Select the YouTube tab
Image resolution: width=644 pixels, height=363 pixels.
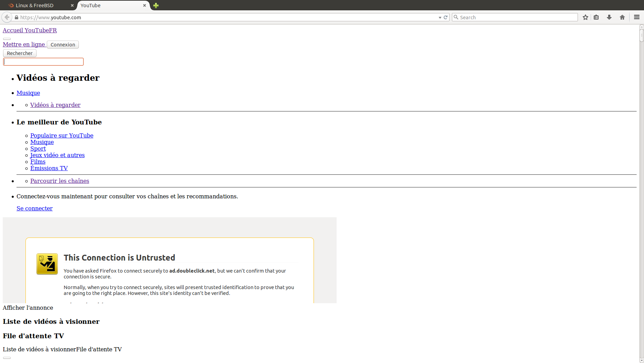coord(90,5)
